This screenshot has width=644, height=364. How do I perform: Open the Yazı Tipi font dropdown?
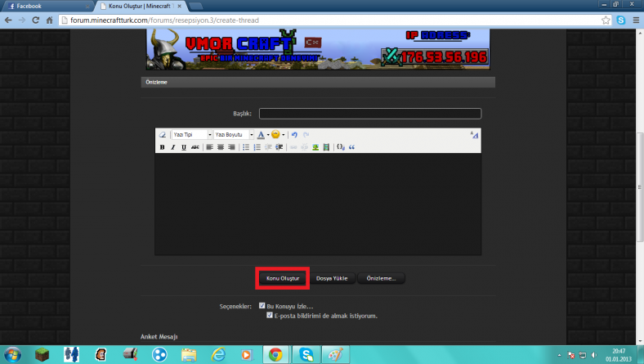tap(192, 134)
